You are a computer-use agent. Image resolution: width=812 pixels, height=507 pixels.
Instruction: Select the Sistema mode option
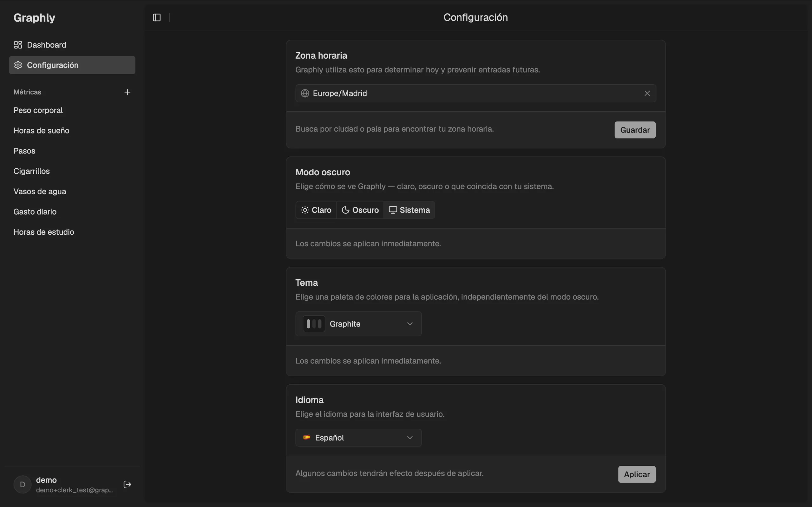409,210
